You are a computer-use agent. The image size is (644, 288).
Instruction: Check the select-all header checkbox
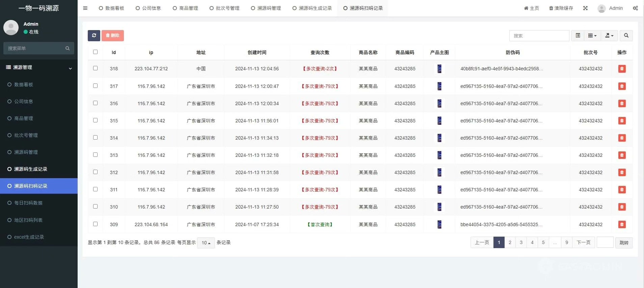tap(95, 52)
